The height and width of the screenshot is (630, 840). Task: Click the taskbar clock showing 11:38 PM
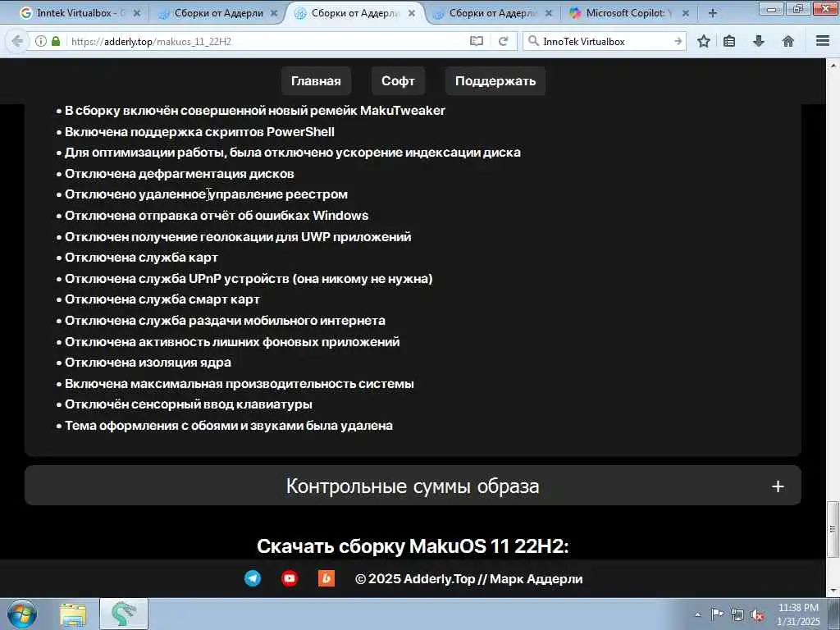click(x=798, y=614)
